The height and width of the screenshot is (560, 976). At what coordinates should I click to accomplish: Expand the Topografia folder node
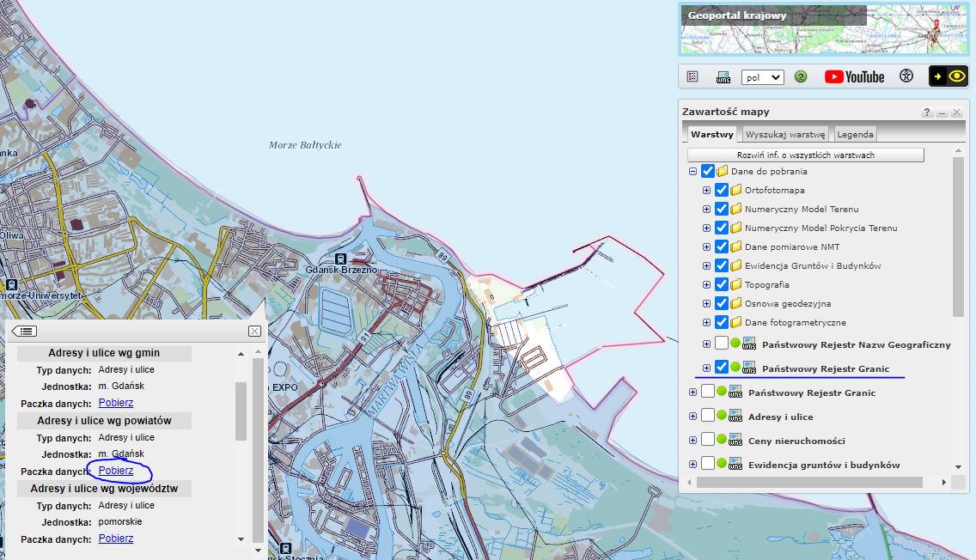[x=706, y=284]
